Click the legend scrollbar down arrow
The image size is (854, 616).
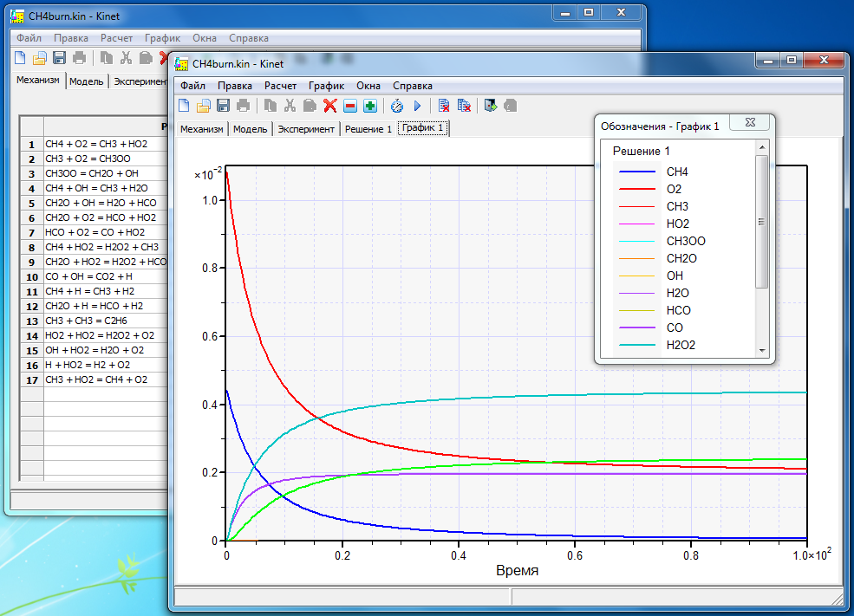pos(762,351)
